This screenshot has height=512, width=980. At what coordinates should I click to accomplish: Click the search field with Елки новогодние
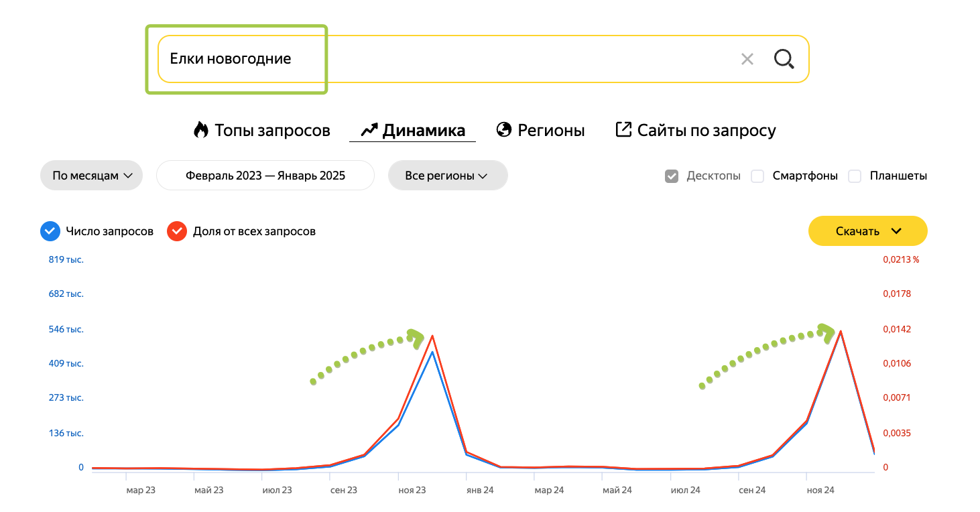[442, 59]
